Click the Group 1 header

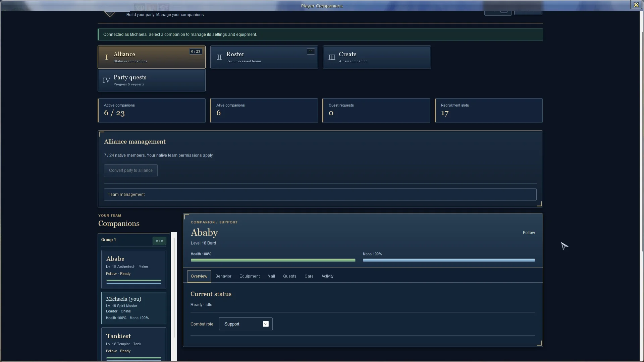click(108, 240)
